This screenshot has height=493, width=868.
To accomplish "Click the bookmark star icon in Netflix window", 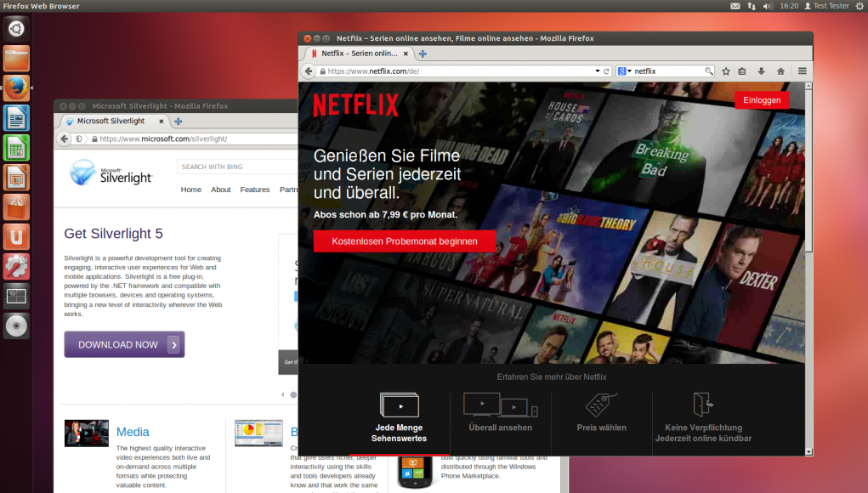I will (726, 71).
